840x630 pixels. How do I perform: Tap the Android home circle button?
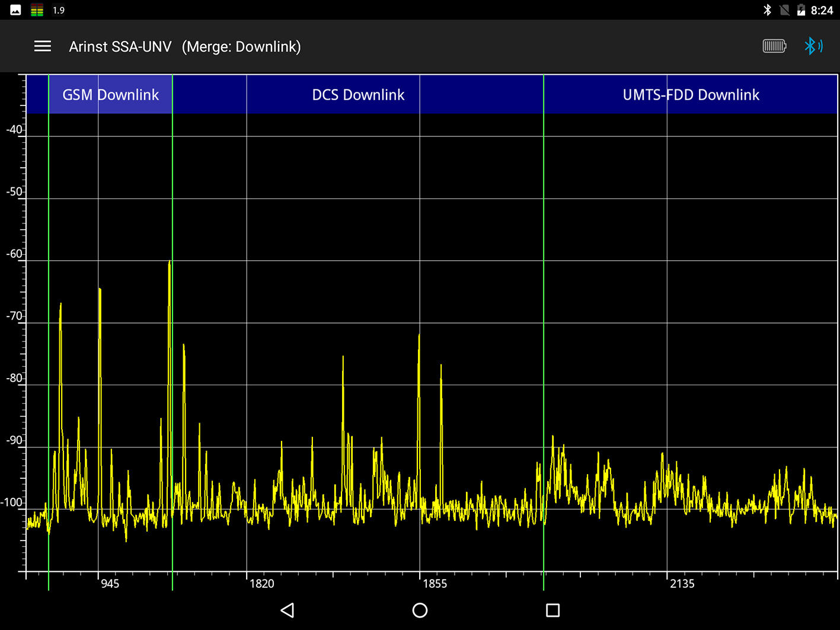coord(420,610)
